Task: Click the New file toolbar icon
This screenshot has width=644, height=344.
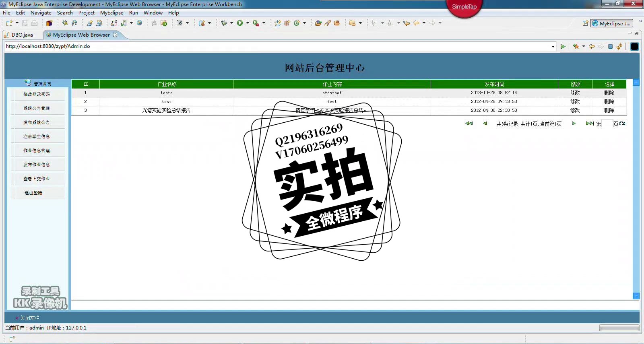Action: coord(9,23)
